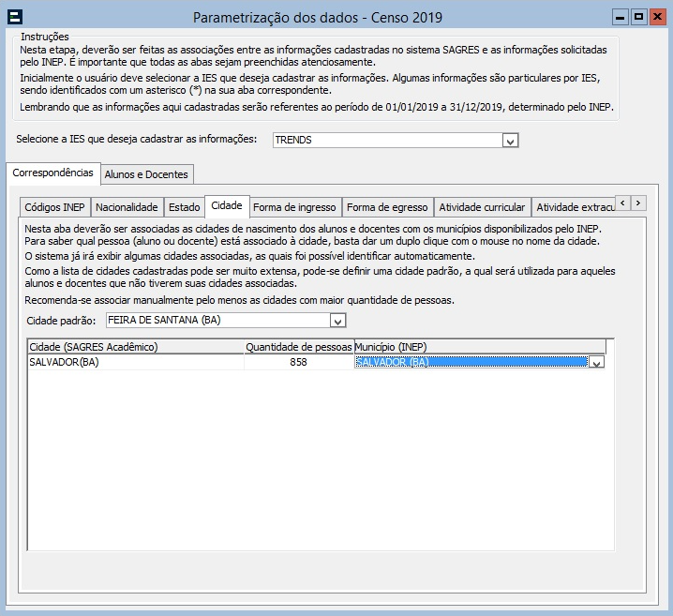Screen dimensions: 673x616
Task: Minimize the Parametrização dos dados window
Action: pos(619,17)
